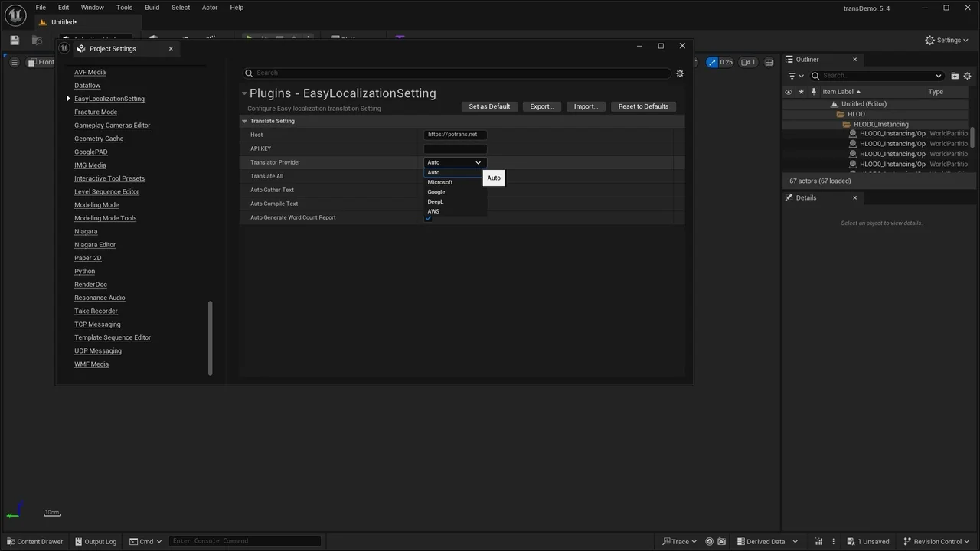Open the settings gear in Project Settings search bar

coord(679,73)
